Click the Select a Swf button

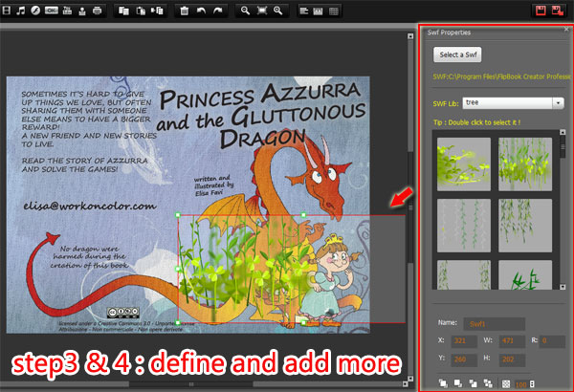(457, 54)
